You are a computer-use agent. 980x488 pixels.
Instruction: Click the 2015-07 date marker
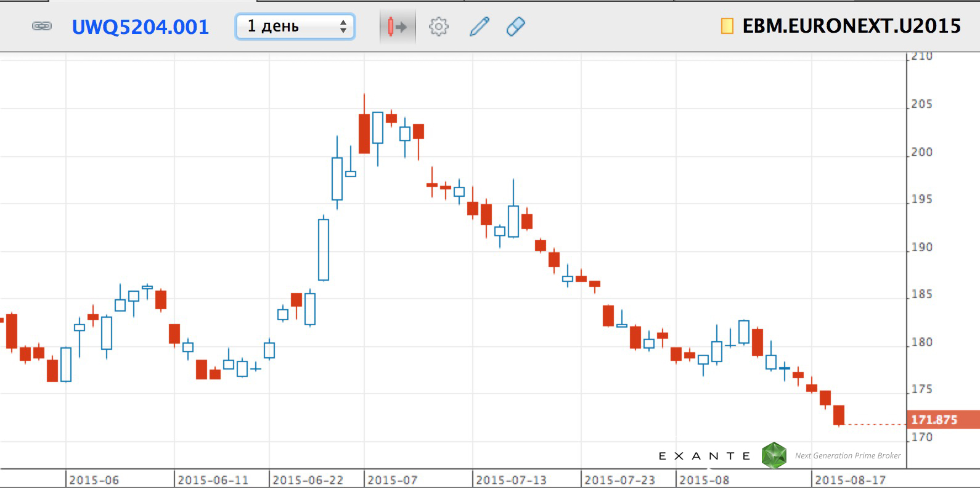(392, 480)
